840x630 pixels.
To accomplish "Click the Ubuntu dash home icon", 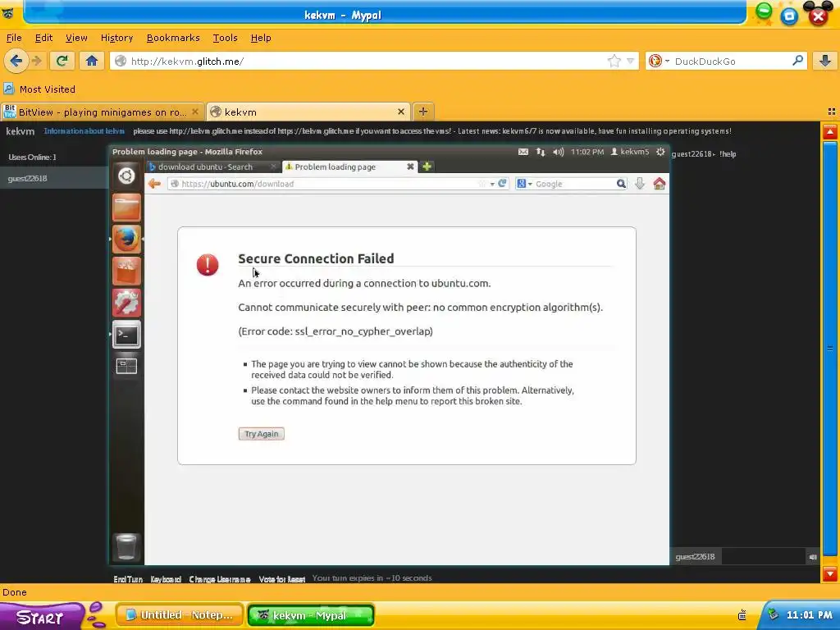I will (126, 176).
